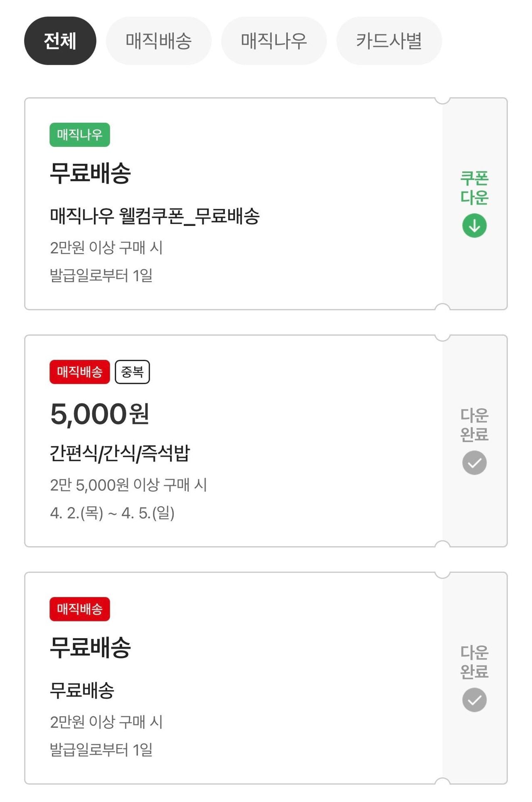Image resolution: width=532 pixels, height=802 pixels.
Task: Open the 간편식/간식/즉석밥 coupon name
Action: (120, 453)
